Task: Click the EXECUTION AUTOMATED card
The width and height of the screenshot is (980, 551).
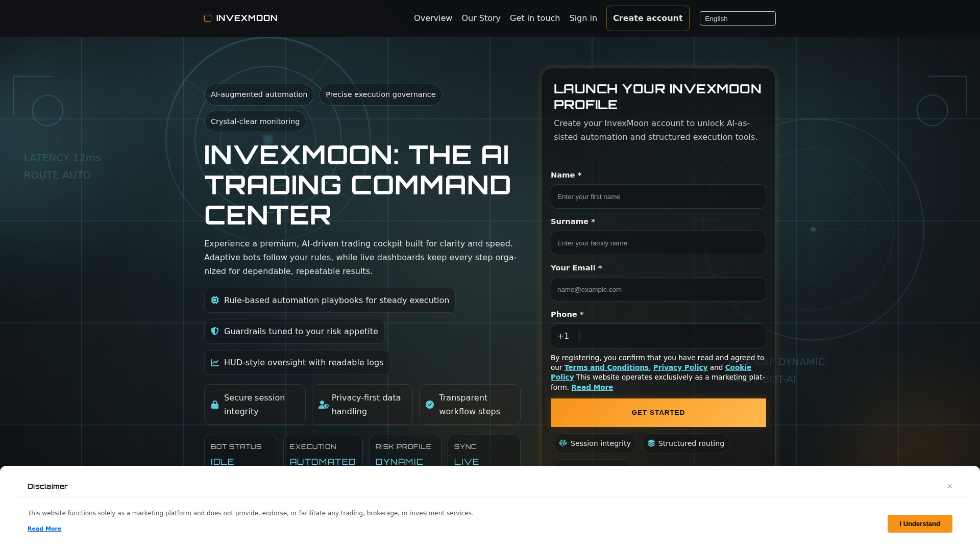Action: pyautogui.click(x=323, y=450)
